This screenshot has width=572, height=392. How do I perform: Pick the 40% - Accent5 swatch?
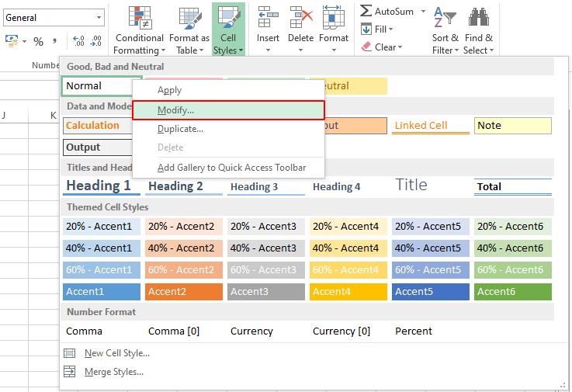(x=431, y=248)
